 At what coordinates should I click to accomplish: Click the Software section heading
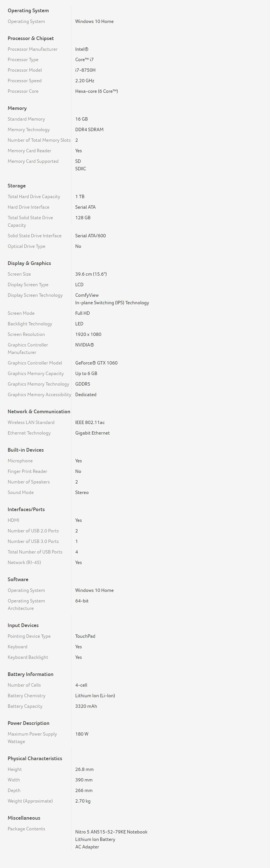click(18, 580)
